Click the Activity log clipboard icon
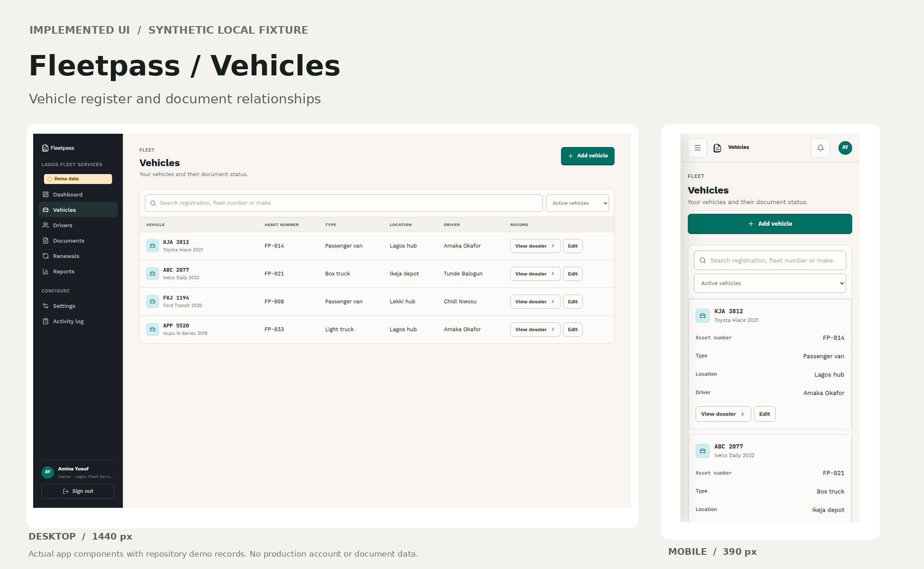924x569 pixels. [x=45, y=321]
